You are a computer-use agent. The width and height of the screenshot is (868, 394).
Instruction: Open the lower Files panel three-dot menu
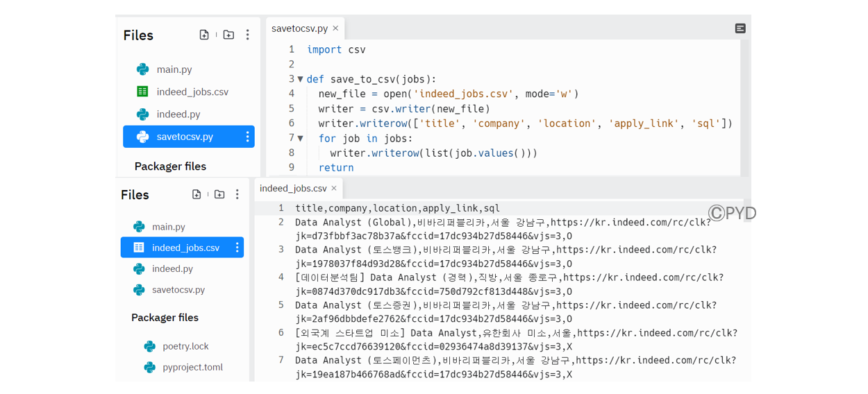[237, 194]
